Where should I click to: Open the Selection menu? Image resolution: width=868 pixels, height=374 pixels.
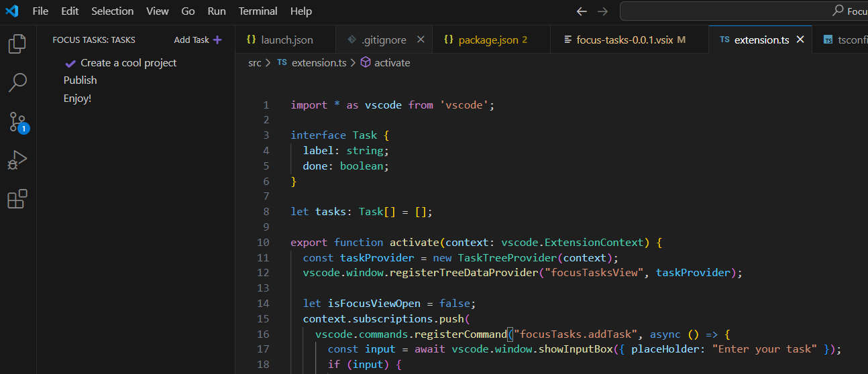click(x=112, y=11)
